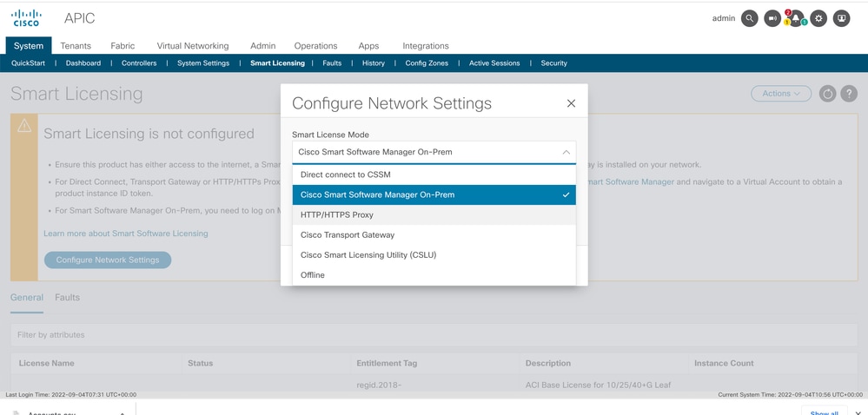868x415 pixels.
Task: Open the settings gear icon
Action: coord(818,18)
